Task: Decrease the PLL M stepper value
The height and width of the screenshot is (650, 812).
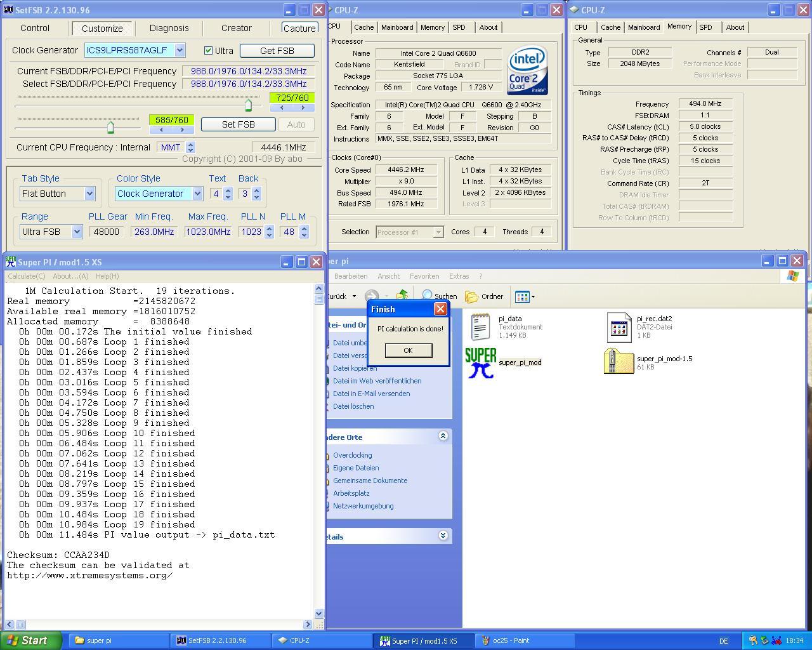Action: click(304, 235)
